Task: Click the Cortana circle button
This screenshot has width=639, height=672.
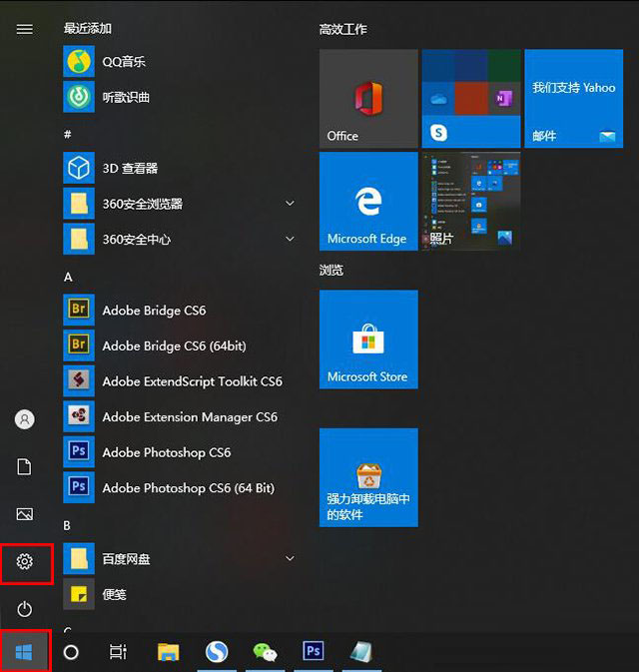Action: pos(71,652)
